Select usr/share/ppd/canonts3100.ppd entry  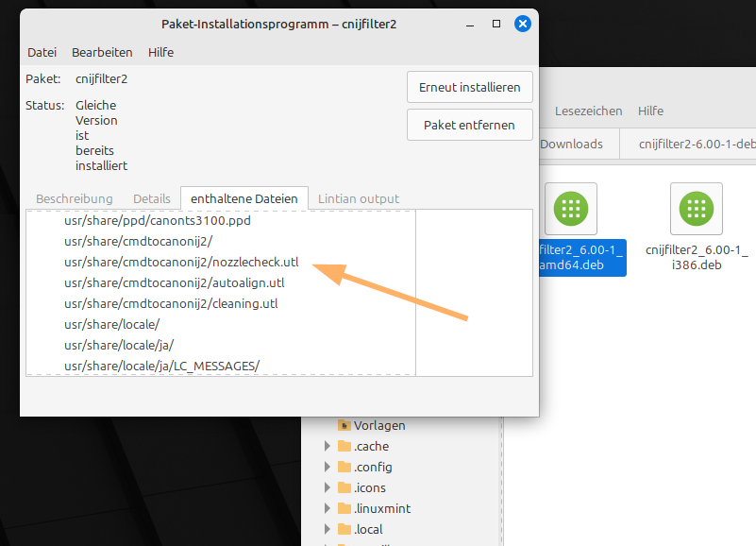click(221, 221)
